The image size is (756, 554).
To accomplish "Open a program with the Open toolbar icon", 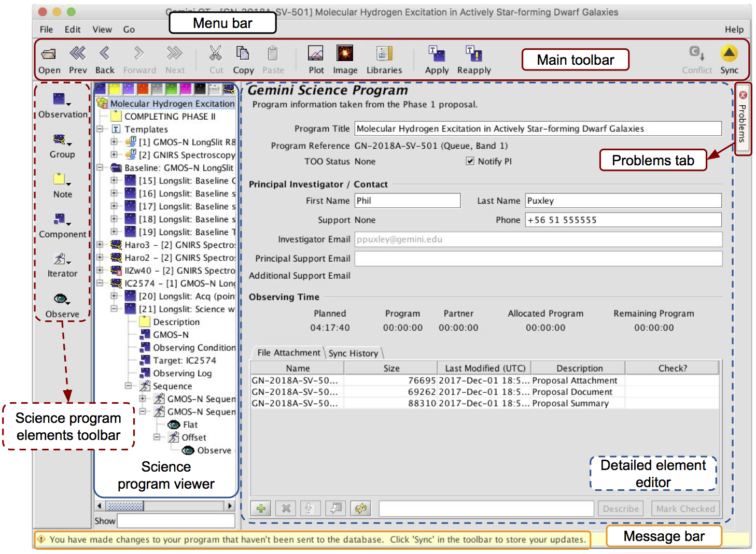I will click(49, 54).
